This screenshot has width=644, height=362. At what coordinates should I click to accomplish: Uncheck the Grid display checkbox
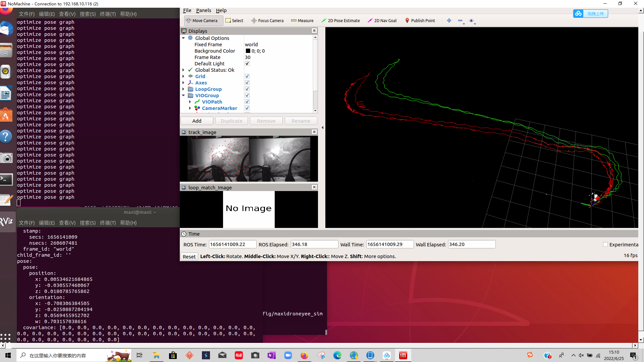(247, 76)
